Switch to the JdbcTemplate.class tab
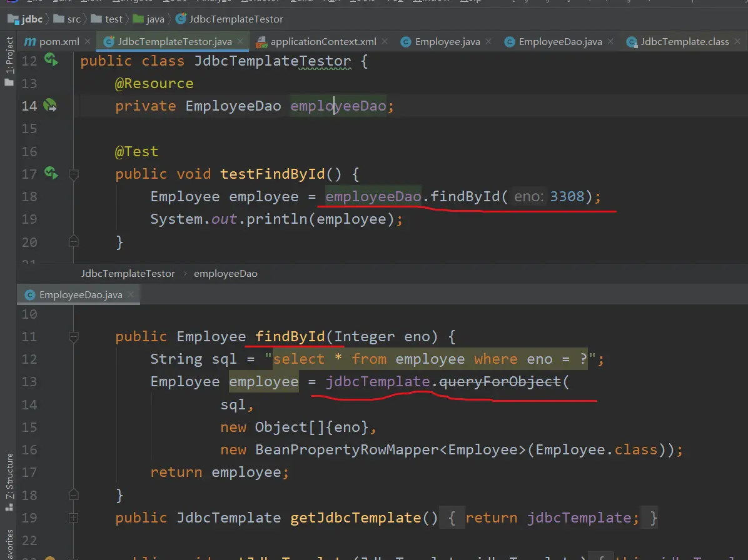748x560 pixels. point(684,42)
